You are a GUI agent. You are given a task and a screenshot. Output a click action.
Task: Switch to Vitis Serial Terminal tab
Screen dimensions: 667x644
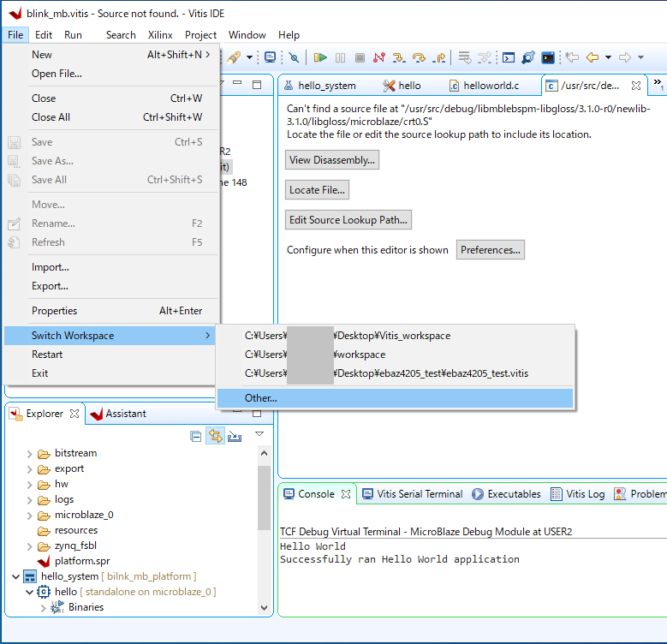click(x=412, y=494)
